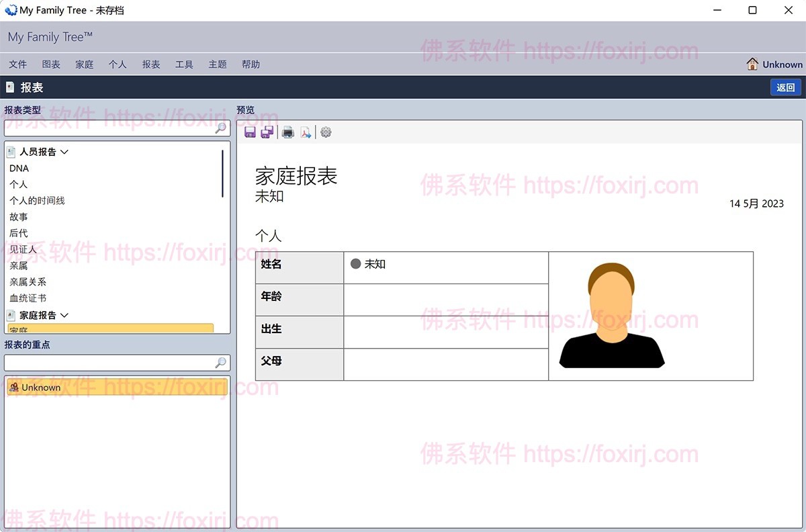Click the home icon next to Unknown
806x532 pixels.
coord(752,64)
